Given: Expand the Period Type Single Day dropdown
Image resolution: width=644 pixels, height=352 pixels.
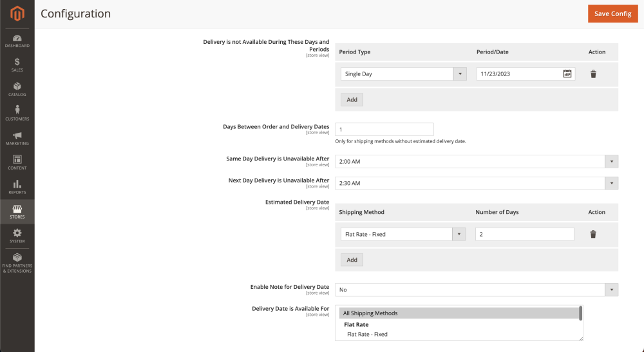Looking at the screenshot, I should (403, 74).
